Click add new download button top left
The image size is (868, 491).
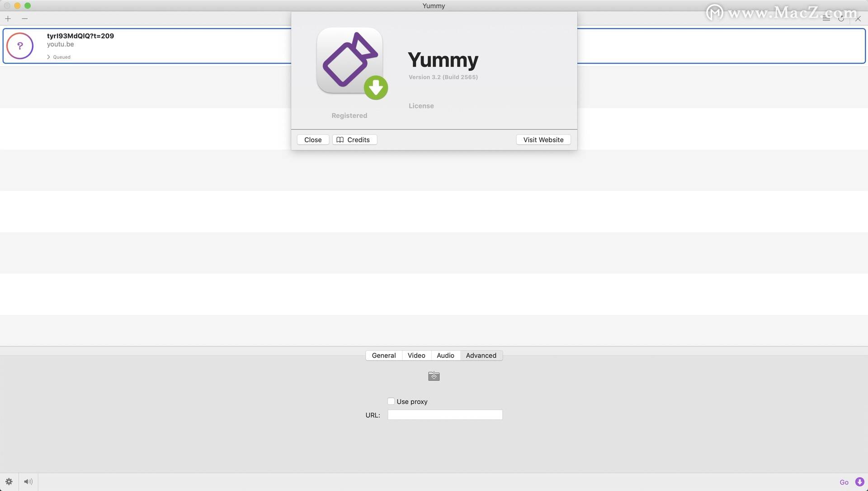coord(8,19)
